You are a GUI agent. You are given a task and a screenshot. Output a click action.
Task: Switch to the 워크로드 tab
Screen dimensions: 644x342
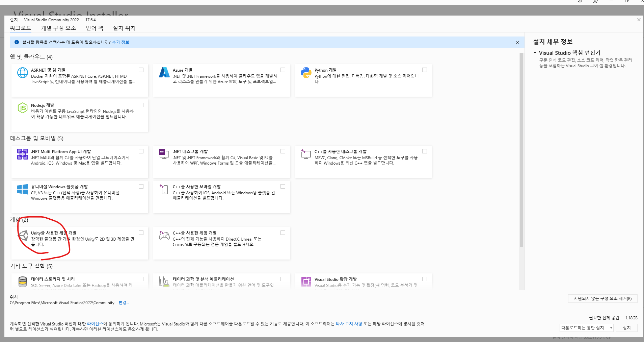click(x=20, y=28)
